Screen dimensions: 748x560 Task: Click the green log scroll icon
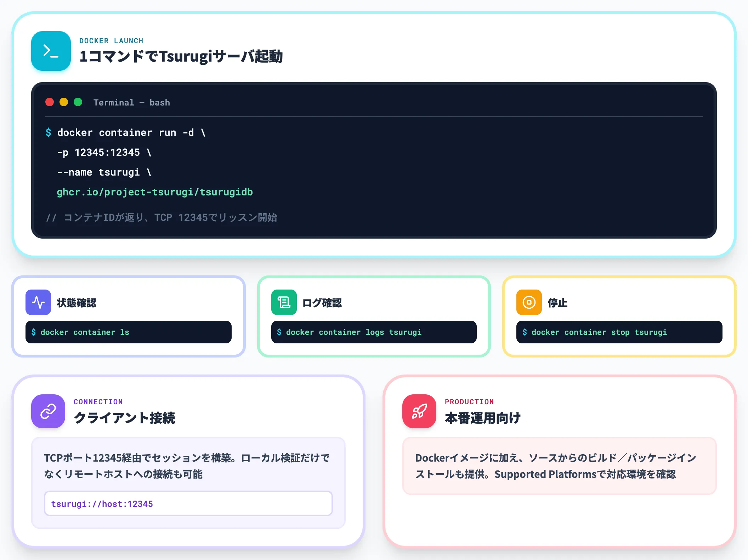click(284, 302)
